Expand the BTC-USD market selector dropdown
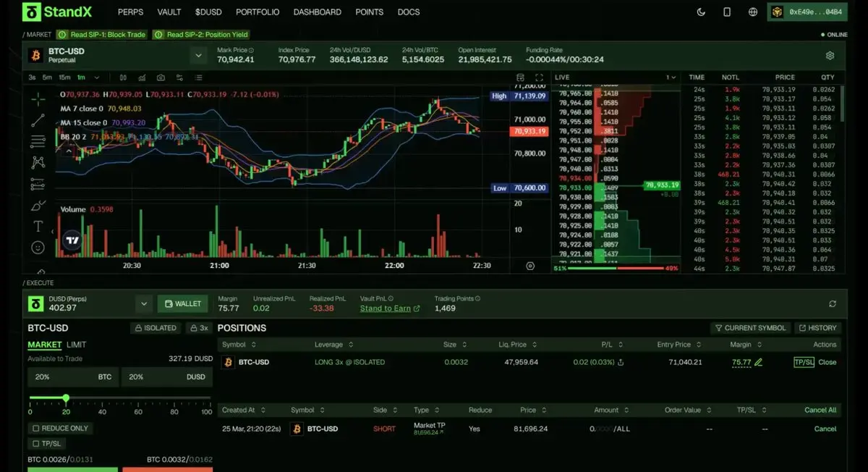868x472 pixels. (198, 56)
